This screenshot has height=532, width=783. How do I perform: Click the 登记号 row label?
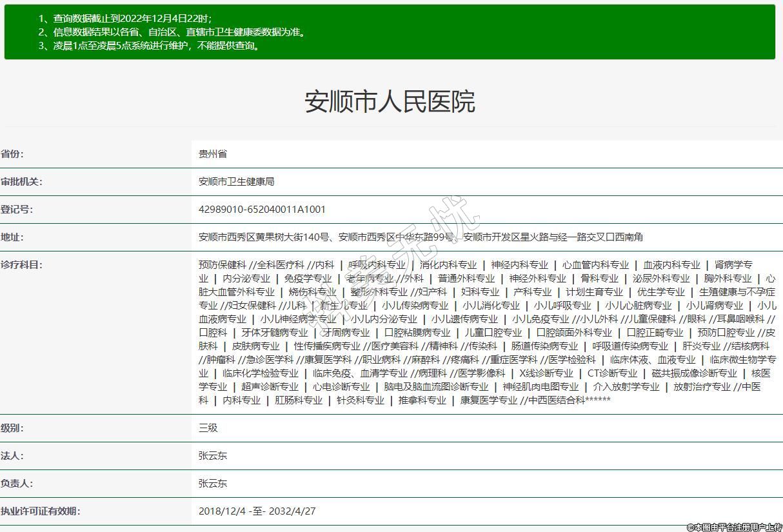[x=17, y=210]
